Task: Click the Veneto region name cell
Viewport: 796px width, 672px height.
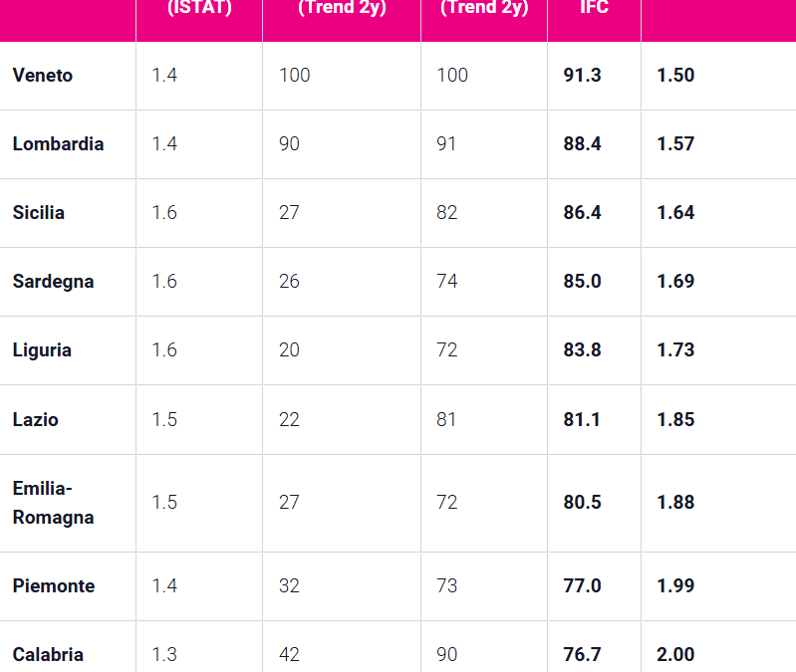Action: pyautogui.click(x=43, y=76)
